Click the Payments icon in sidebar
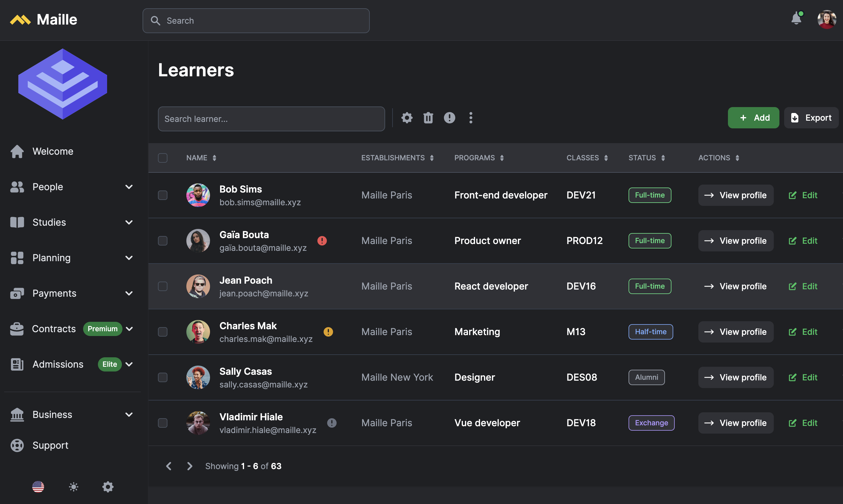 (17, 293)
